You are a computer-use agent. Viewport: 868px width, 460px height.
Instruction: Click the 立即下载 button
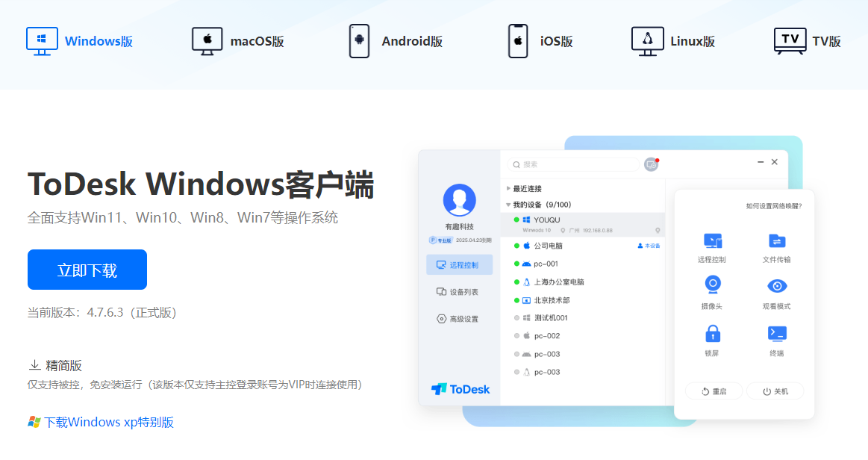pos(87,270)
